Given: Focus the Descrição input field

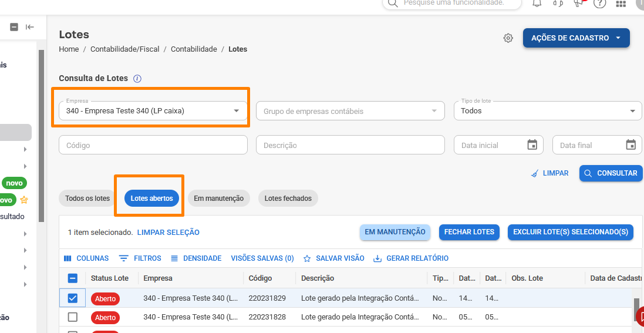Looking at the screenshot, I should tap(350, 144).
